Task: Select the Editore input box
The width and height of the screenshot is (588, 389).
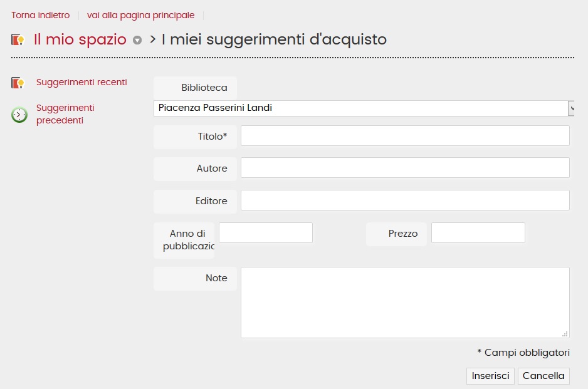Action: pos(405,200)
